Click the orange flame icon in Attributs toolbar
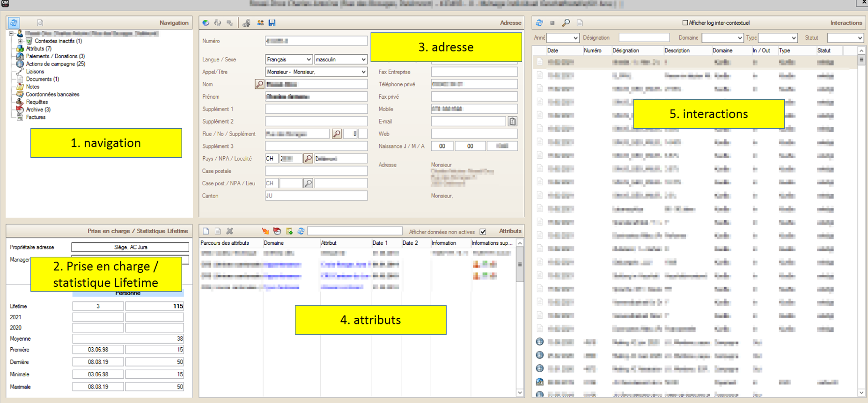The image size is (868, 403). 265,231
